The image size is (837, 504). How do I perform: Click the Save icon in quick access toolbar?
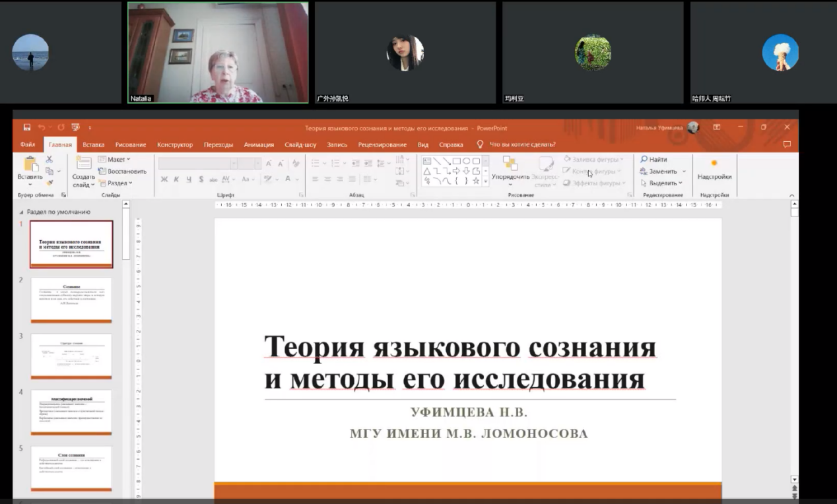(x=27, y=127)
